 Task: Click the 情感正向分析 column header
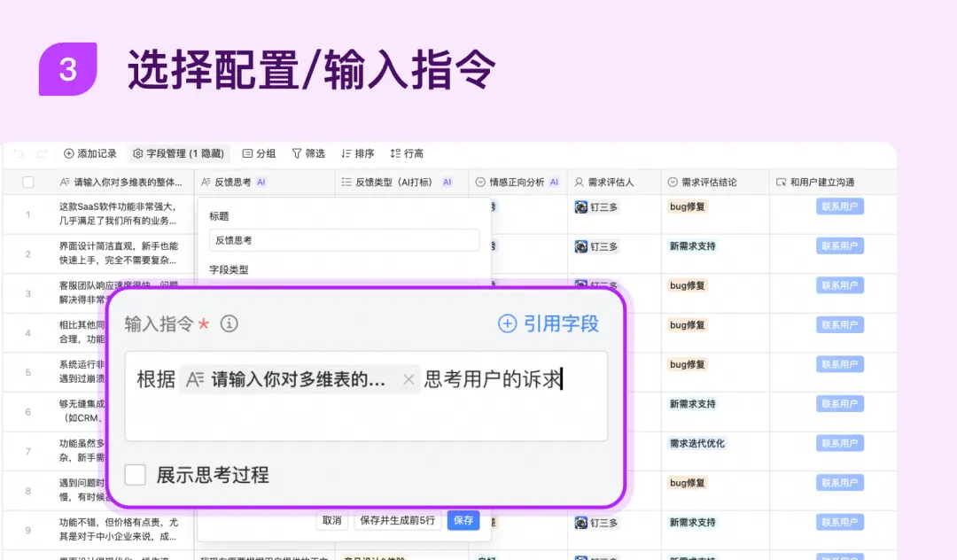pos(517,183)
